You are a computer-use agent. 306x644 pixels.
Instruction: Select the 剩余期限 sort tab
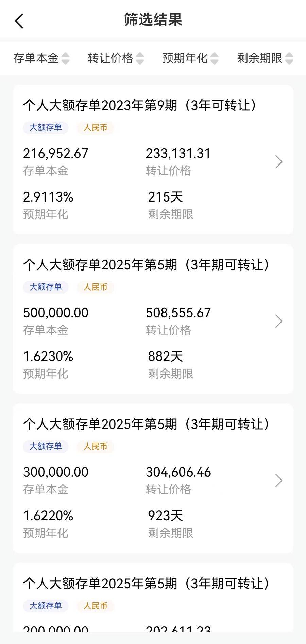[x=265, y=58]
